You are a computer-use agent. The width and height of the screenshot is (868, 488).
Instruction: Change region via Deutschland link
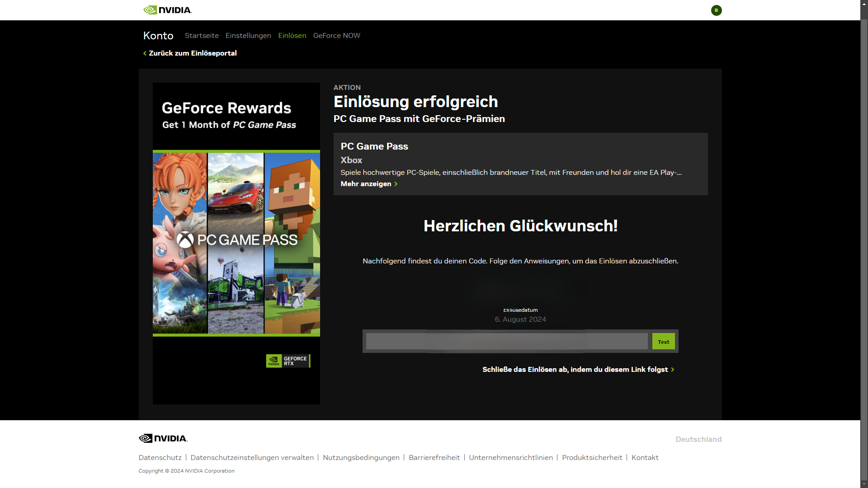698,439
